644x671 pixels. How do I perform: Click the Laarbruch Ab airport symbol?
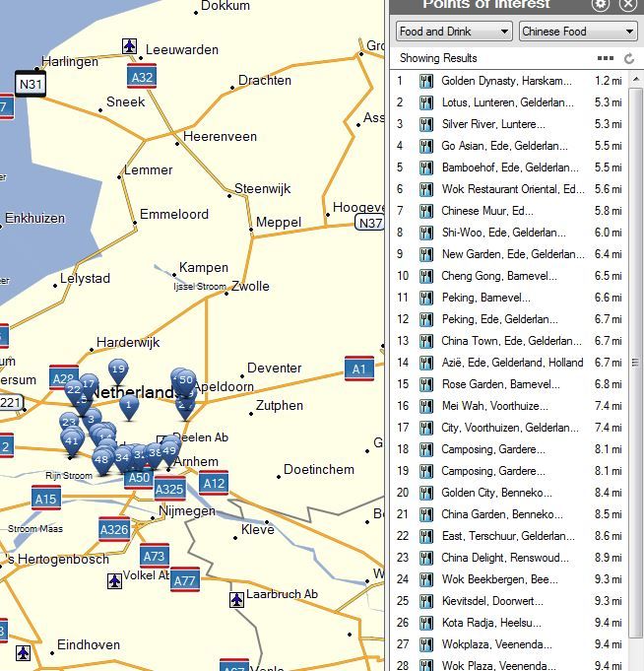(236, 599)
